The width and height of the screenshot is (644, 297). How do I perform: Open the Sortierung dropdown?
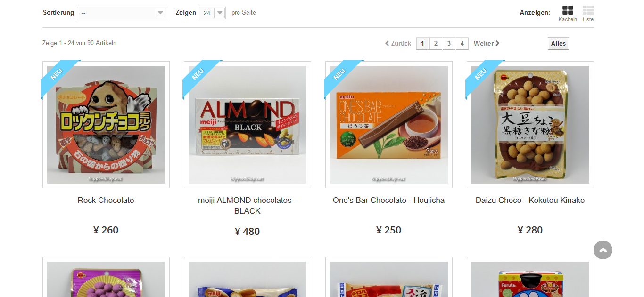click(x=122, y=13)
